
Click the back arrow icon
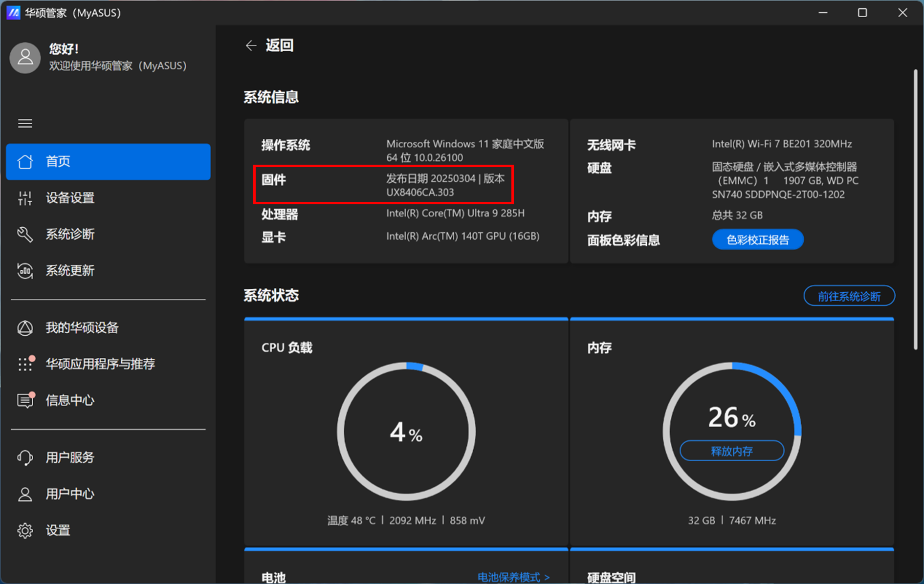251,45
